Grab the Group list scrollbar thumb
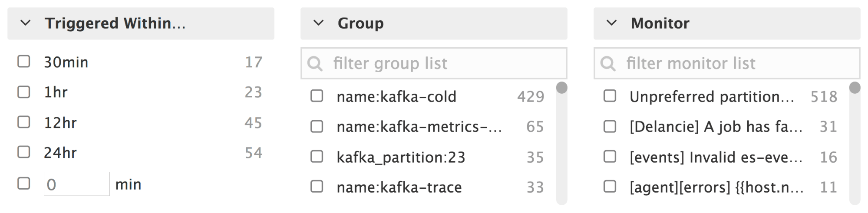868x213 pixels. (561, 88)
